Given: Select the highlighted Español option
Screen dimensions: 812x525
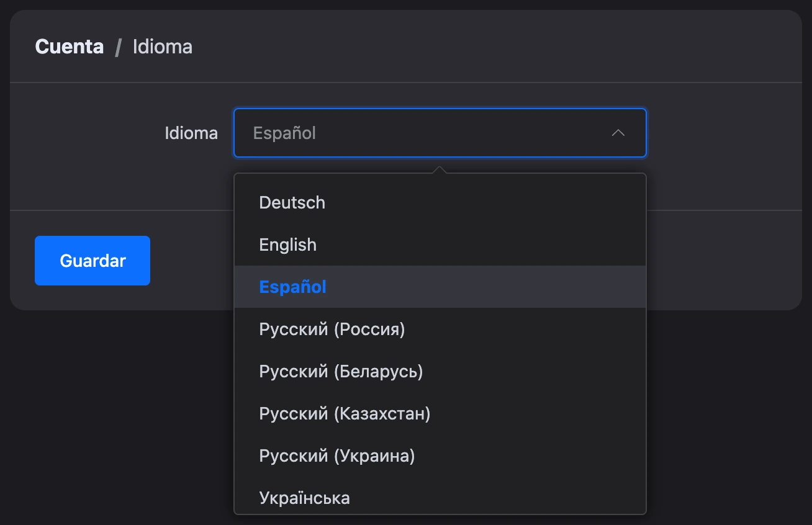Looking at the screenshot, I should pyautogui.click(x=440, y=287).
